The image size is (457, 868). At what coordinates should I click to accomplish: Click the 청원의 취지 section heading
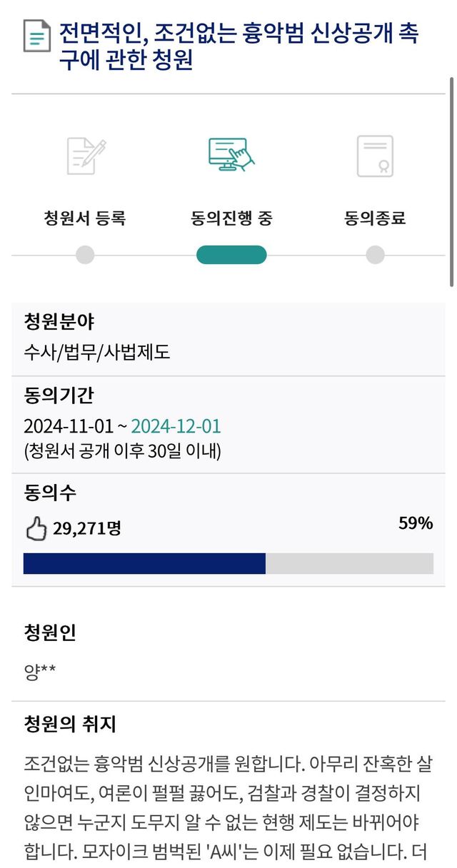[x=70, y=725]
